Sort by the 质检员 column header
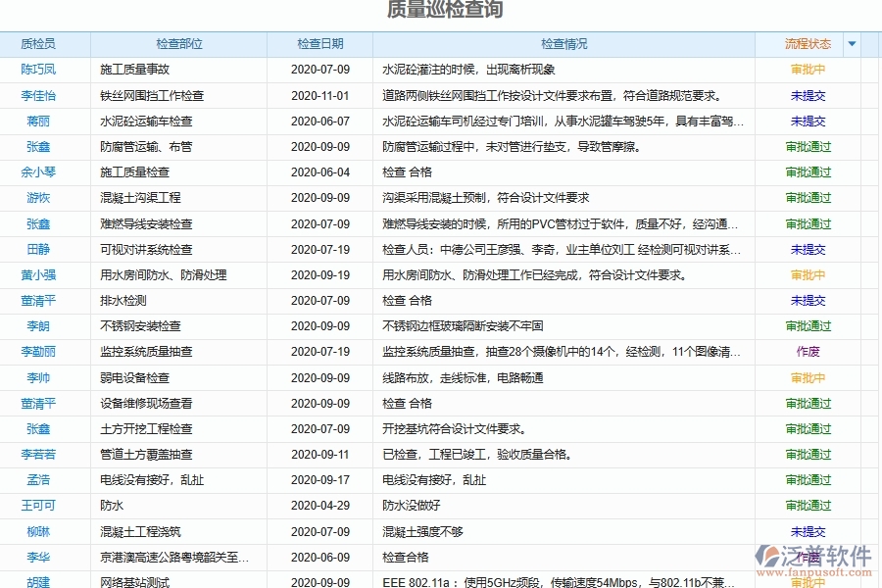The height and width of the screenshot is (588, 882). [x=39, y=44]
